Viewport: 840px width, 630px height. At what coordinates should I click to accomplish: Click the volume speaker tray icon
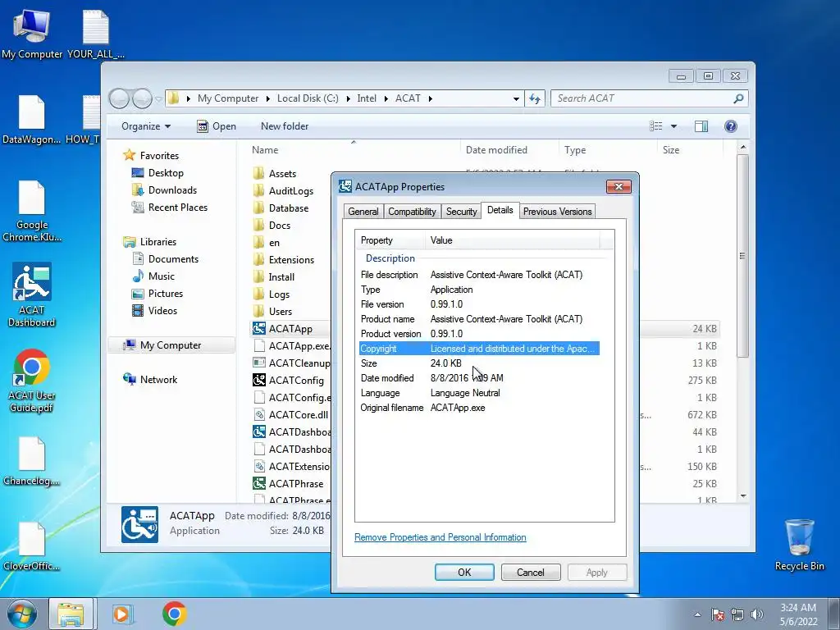(757, 614)
